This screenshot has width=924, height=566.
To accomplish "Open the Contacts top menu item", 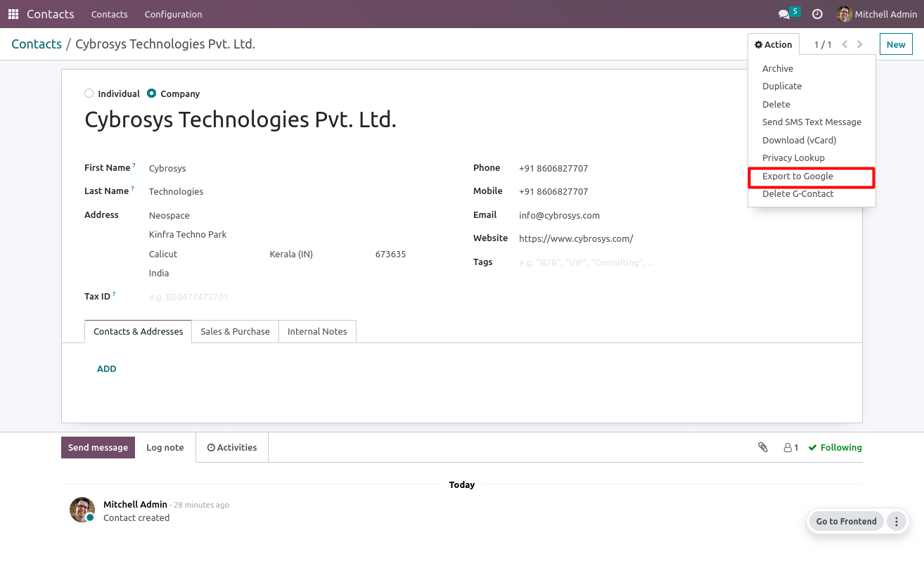I will pyautogui.click(x=110, y=14).
